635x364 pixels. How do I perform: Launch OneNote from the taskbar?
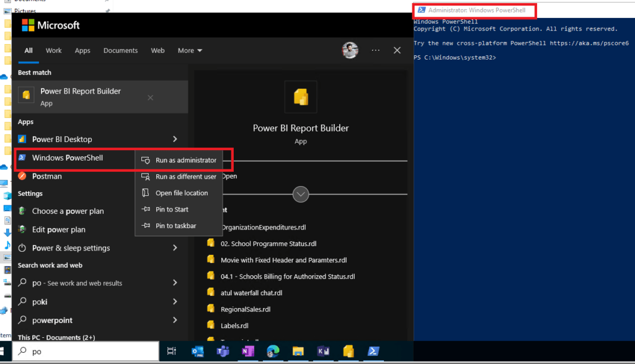pos(248,351)
